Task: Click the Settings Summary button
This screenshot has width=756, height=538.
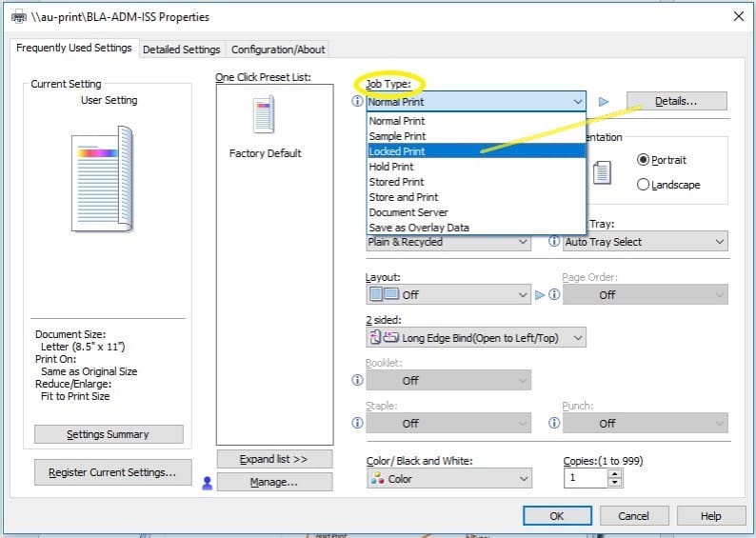Action: (109, 434)
